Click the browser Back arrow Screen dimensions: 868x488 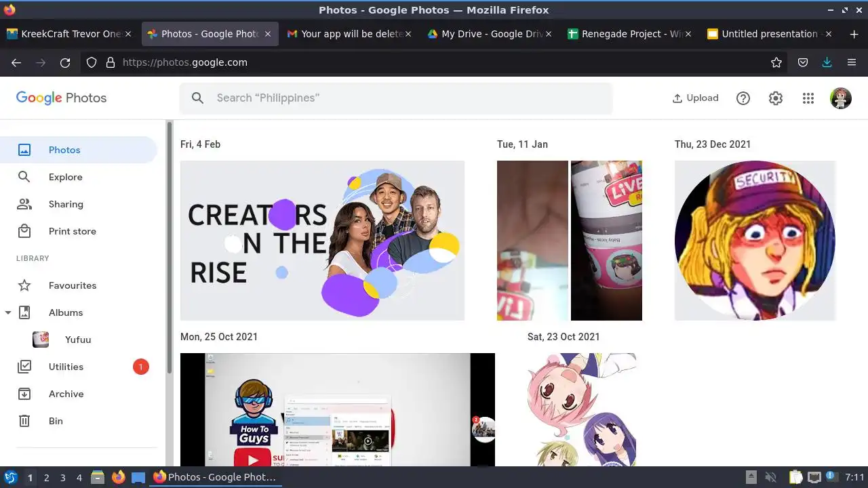click(x=16, y=62)
